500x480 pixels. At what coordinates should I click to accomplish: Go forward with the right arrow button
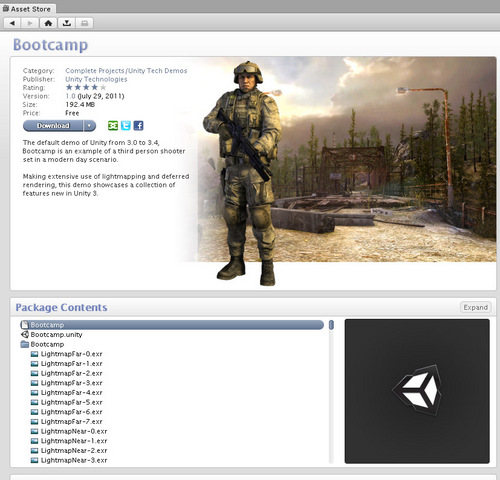point(30,23)
